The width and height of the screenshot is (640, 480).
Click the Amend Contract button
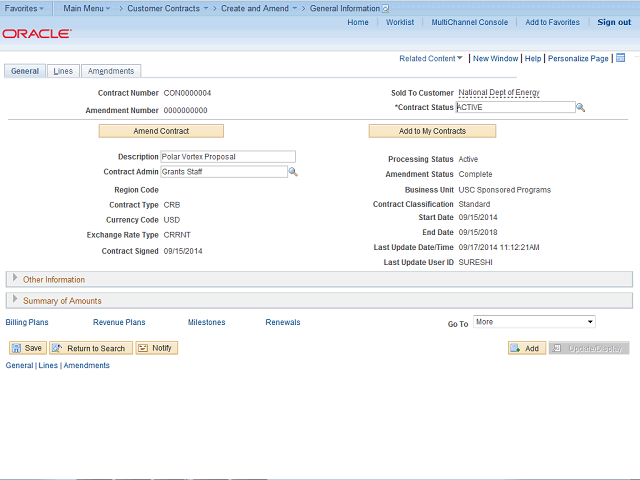161,131
